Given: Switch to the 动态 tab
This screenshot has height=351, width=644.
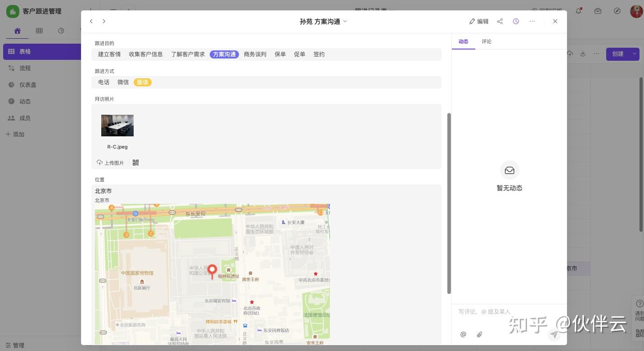Looking at the screenshot, I should 464,41.
